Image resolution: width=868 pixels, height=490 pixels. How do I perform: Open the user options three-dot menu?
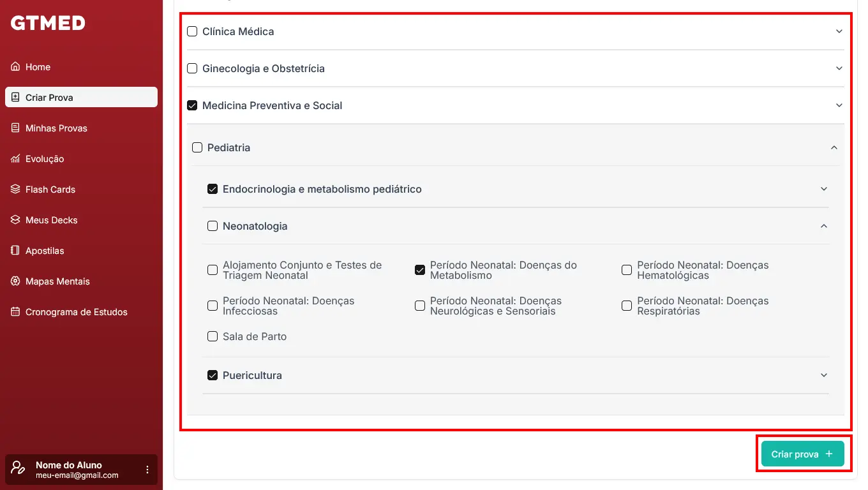[147, 470]
